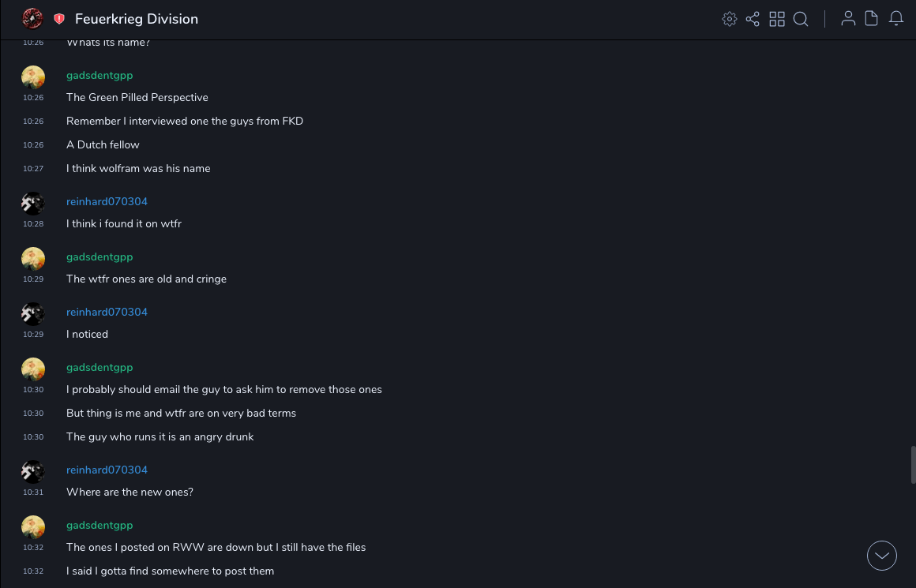Click the share icon in header
The image size is (916, 588).
pyautogui.click(x=753, y=19)
